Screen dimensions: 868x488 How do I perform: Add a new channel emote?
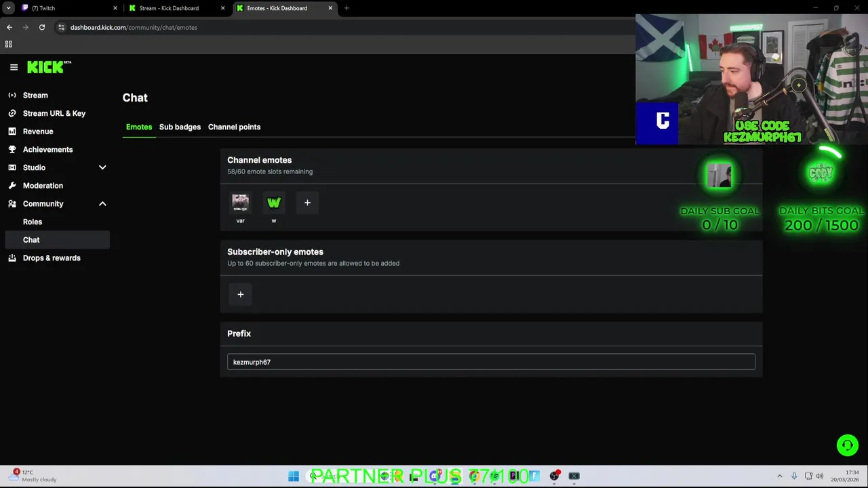(307, 203)
